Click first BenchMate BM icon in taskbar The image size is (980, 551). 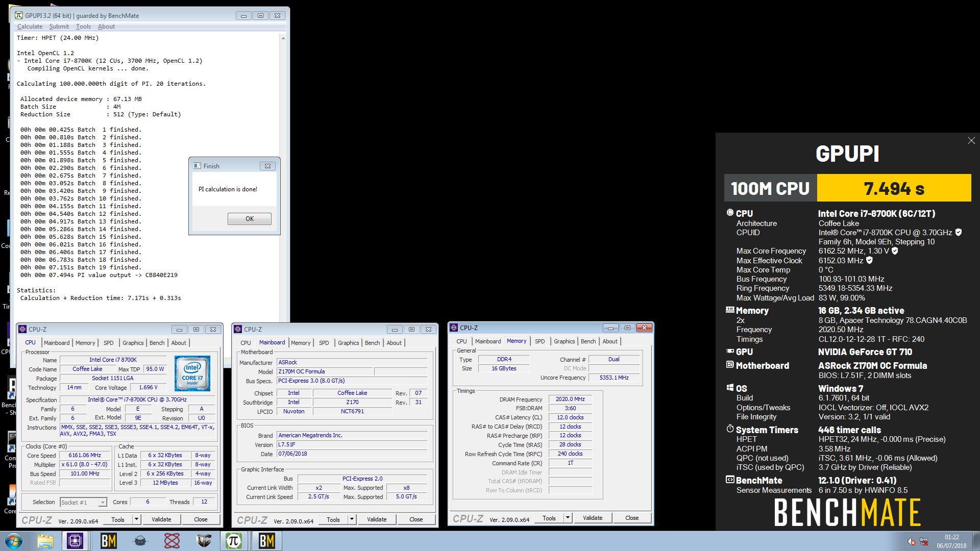click(x=108, y=541)
